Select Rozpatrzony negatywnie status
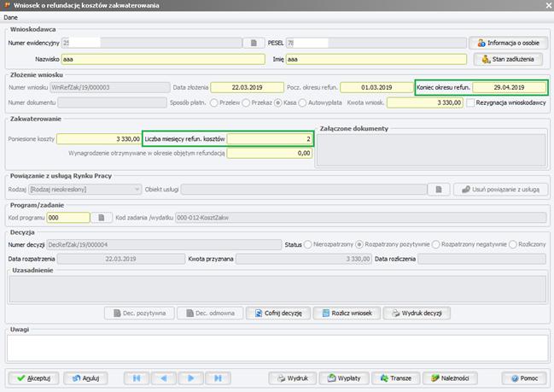Screen dimensions: 554x392 point(436,244)
